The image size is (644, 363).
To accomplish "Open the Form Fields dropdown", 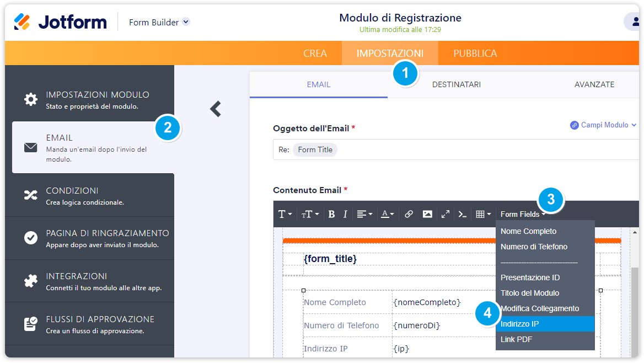I will click(523, 214).
